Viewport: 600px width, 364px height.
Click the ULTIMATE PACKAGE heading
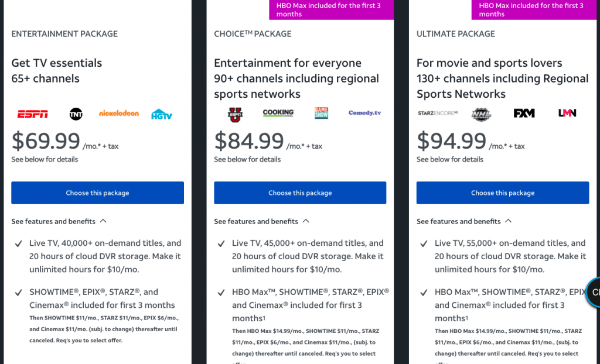point(456,34)
